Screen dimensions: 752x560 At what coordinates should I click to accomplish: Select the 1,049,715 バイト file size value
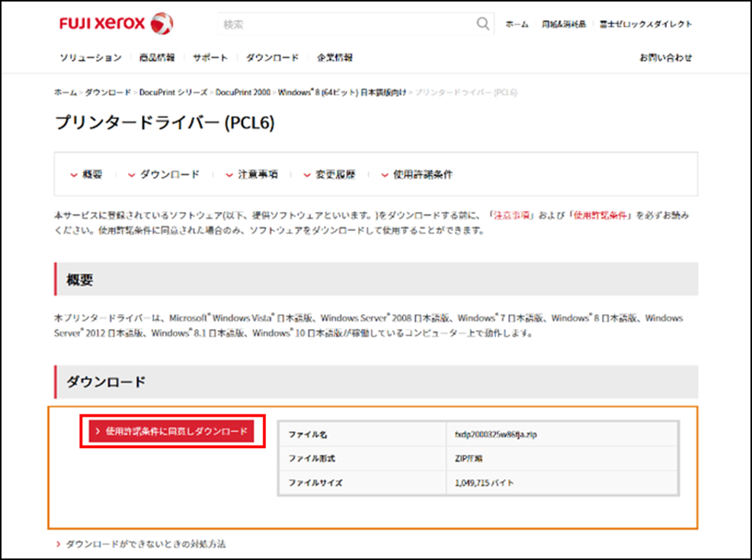click(484, 483)
